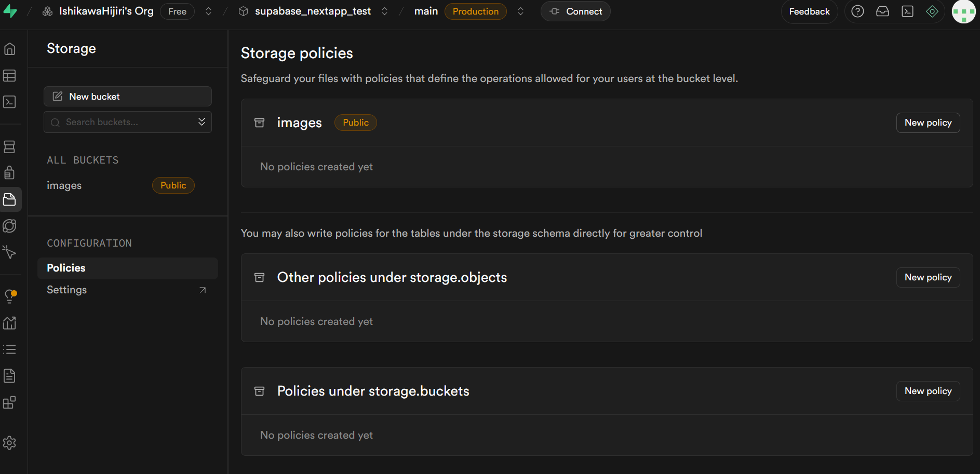Screen dimensions: 980x474
Task: Create New policy under storage.buckets
Action: (x=928, y=391)
